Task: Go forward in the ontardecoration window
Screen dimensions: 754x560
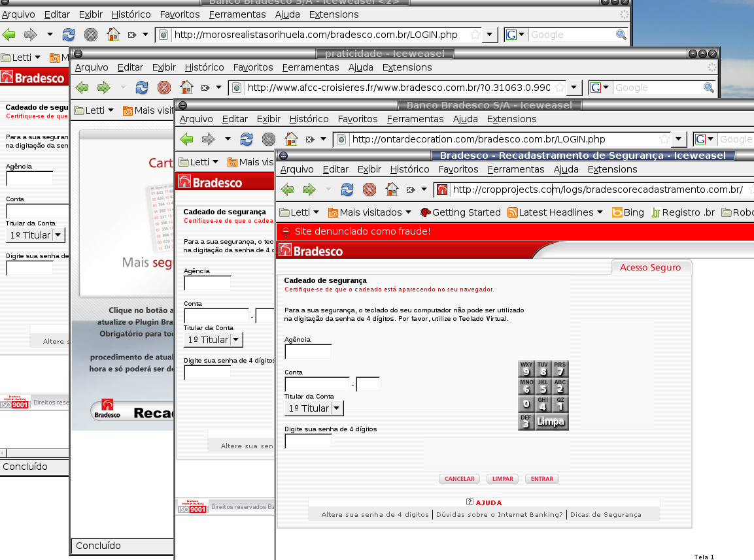Action: (x=208, y=139)
